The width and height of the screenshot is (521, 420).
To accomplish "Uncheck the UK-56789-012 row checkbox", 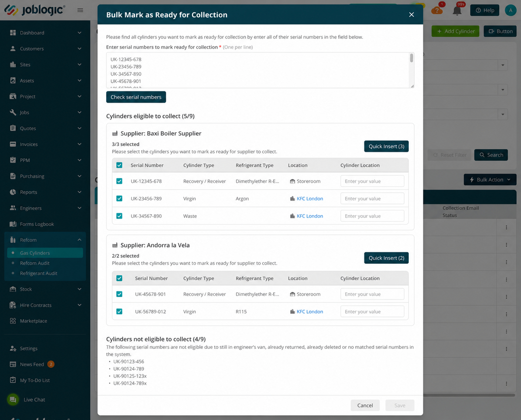I will coord(119,312).
